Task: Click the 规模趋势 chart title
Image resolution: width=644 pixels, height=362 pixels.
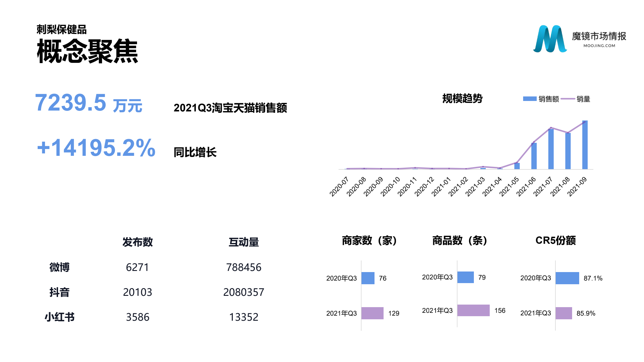Action: [x=462, y=98]
